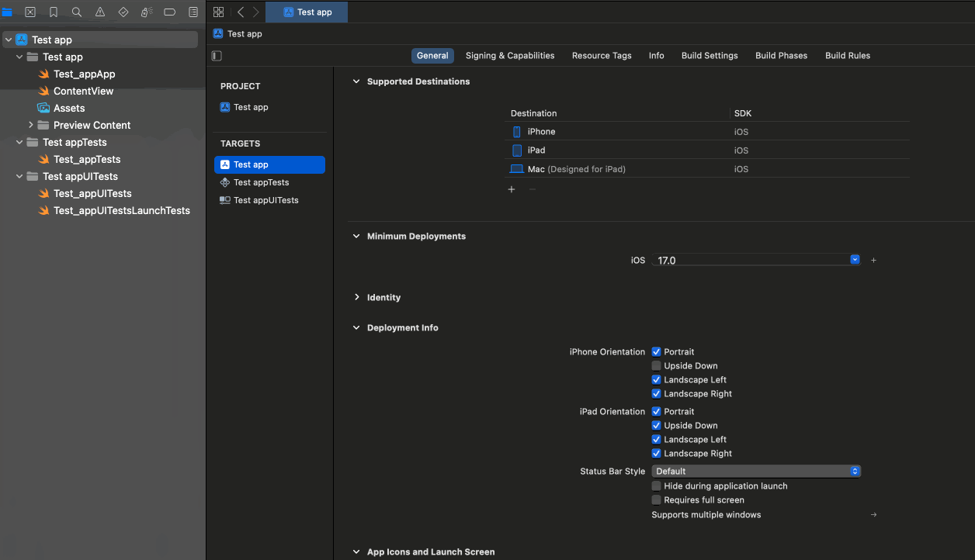This screenshot has width=975, height=560.
Task: Open the Find navigator magnifier icon
Action: click(x=76, y=12)
